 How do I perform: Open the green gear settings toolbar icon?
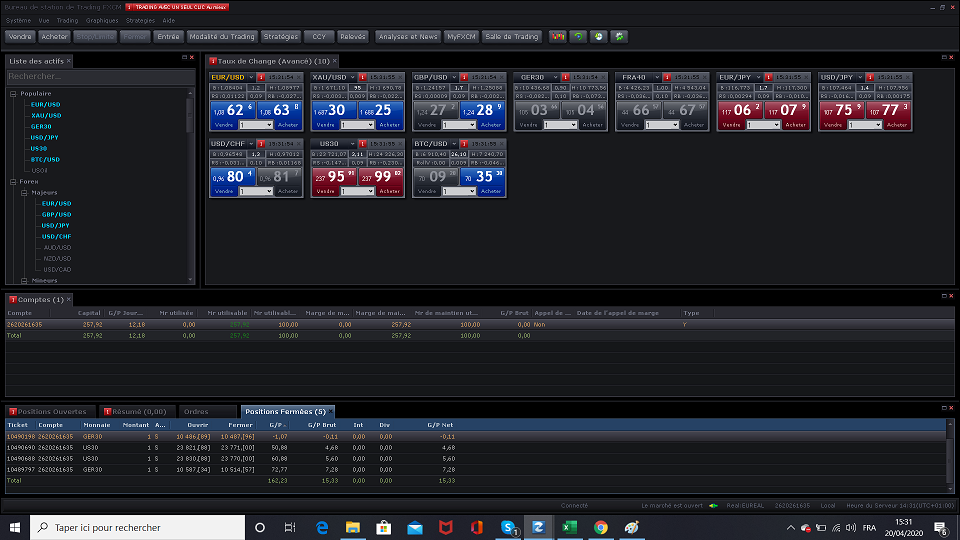620,37
